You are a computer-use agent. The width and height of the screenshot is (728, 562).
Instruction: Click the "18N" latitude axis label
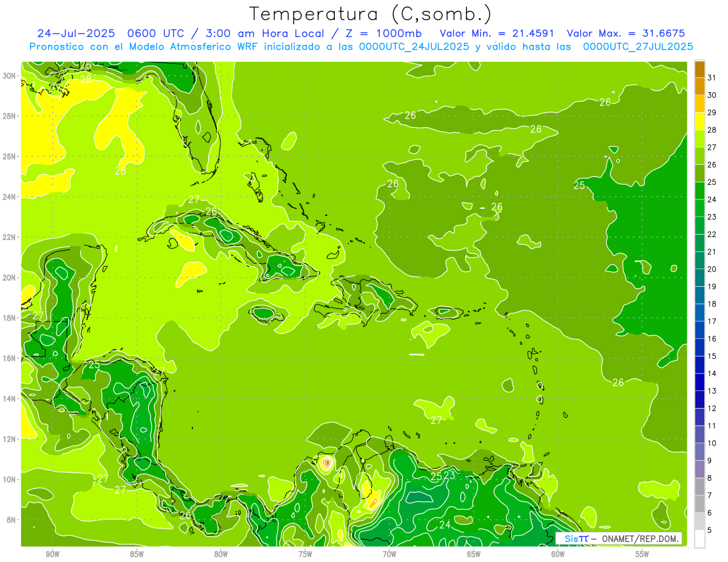click(10, 318)
